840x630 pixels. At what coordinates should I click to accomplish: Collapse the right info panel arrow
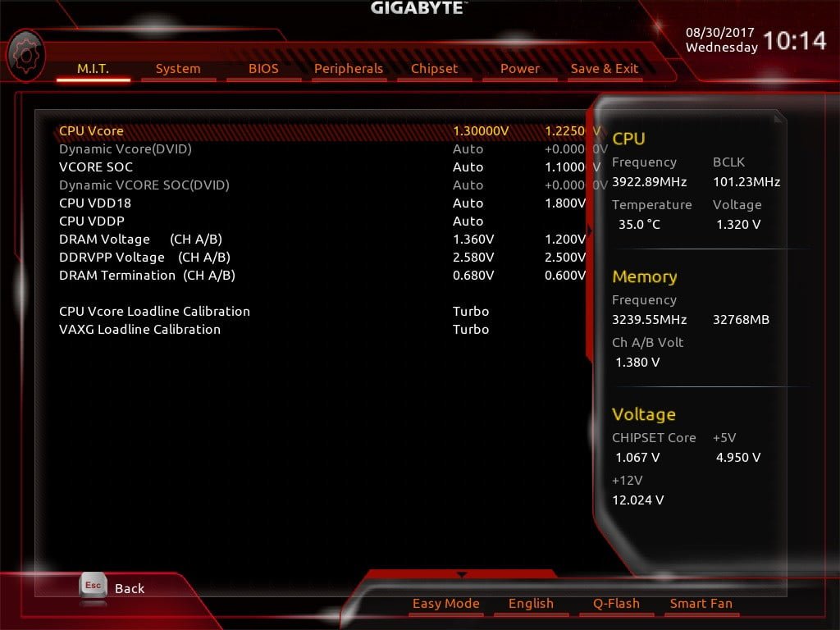click(x=589, y=231)
